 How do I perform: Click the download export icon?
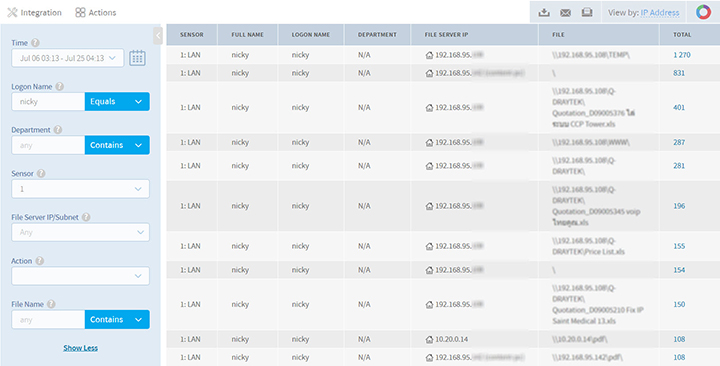(544, 13)
